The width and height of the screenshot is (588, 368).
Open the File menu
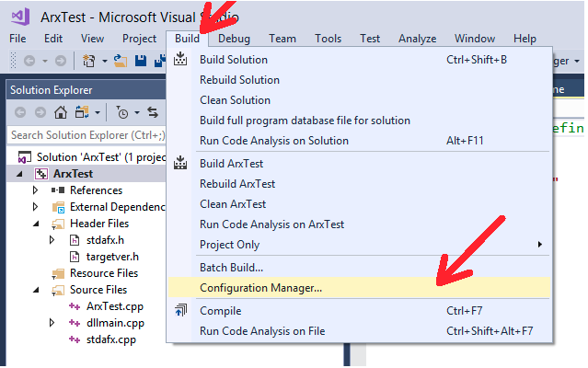point(17,39)
